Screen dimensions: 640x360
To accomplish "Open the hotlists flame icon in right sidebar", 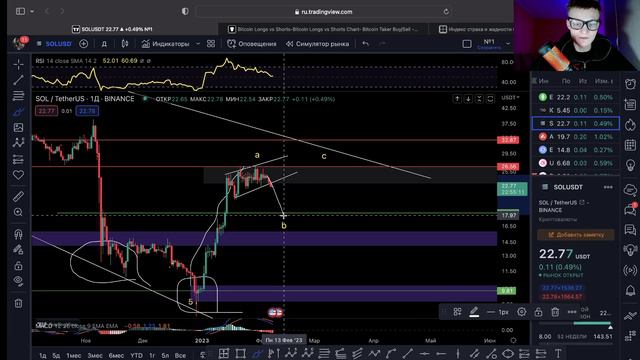I will pos(630,124).
